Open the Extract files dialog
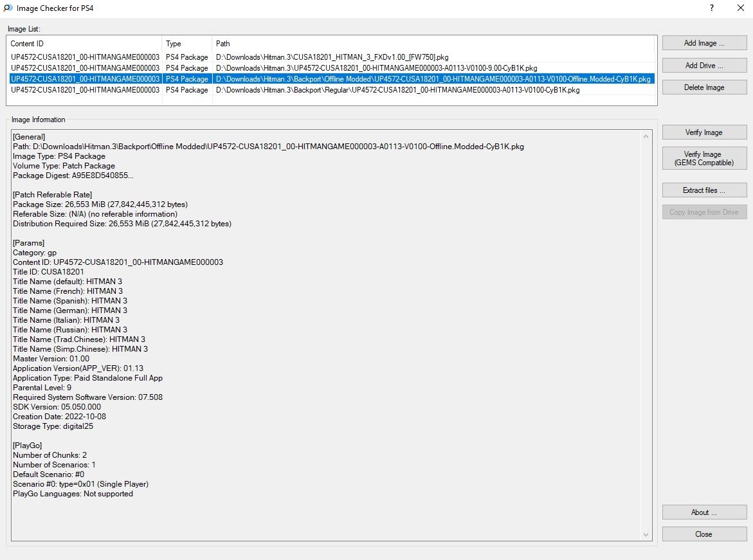This screenshot has height=560, width=753. (x=704, y=190)
